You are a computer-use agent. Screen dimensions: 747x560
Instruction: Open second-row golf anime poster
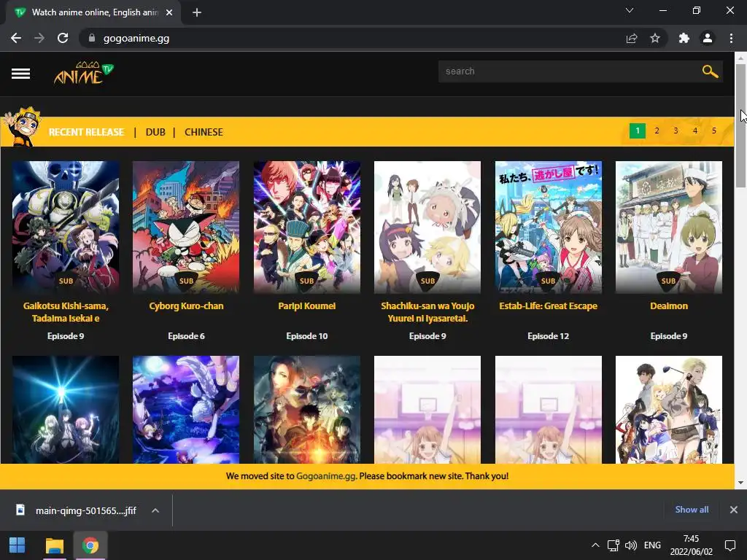click(x=669, y=410)
